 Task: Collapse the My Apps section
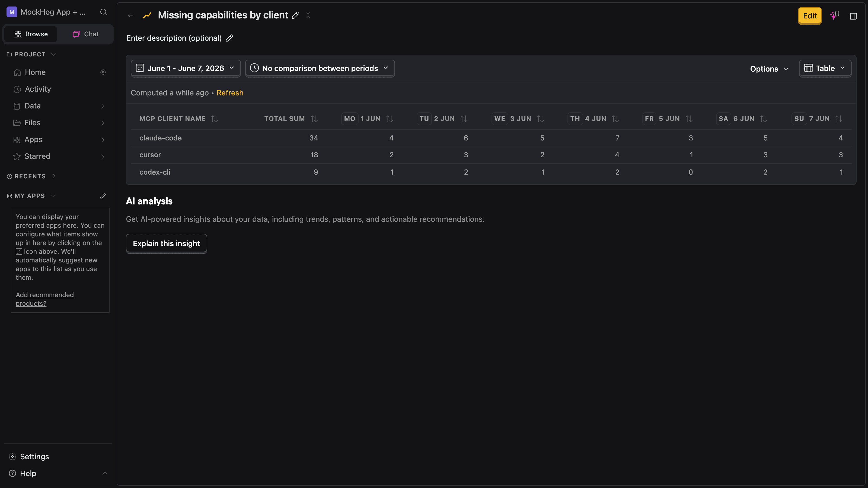53,196
